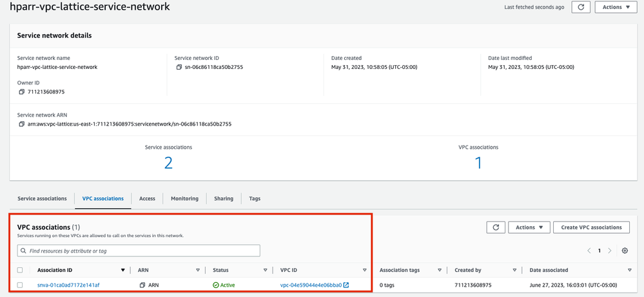Sort by Status column arrow
The height and width of the screenshot is (297, 644).
[265, 271]
